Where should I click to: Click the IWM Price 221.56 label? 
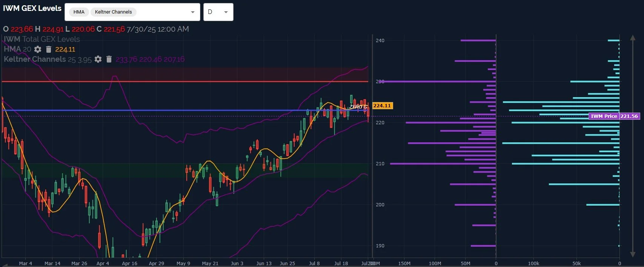[x=614, y=116]
